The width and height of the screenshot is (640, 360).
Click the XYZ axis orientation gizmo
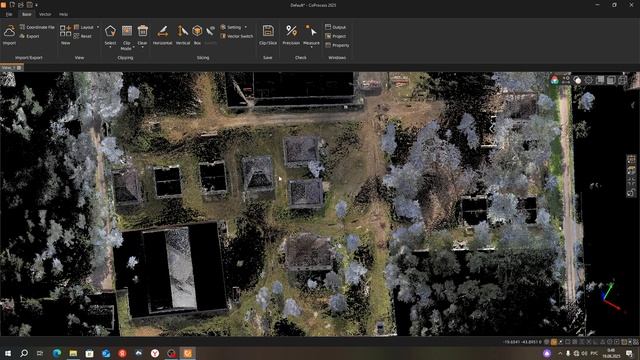(x=611, y=296)
